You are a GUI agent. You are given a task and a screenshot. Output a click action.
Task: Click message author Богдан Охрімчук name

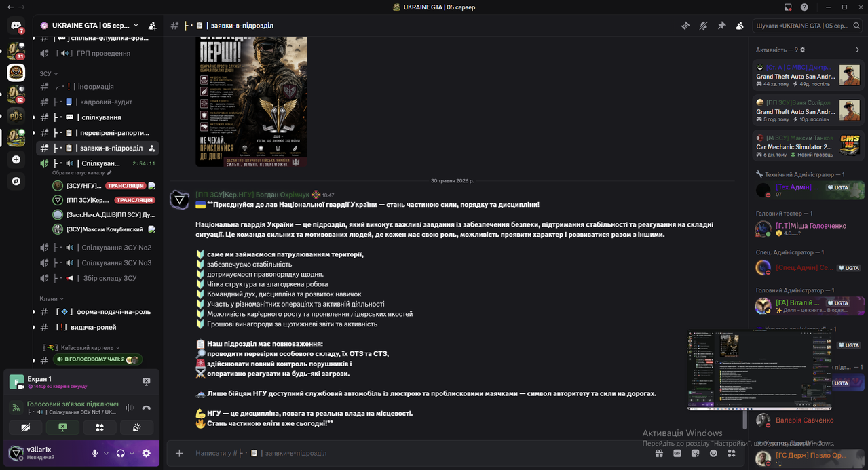point(252,195)
